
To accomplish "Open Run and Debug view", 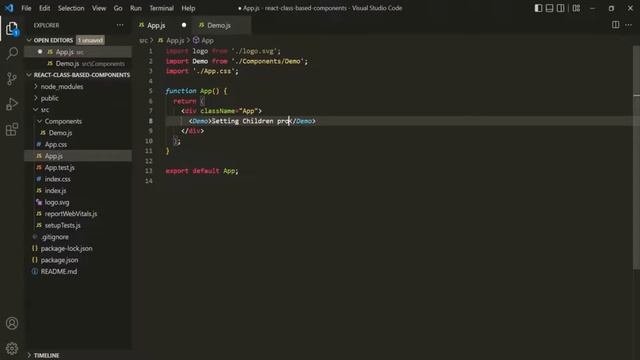I will [x=12, y=104].
